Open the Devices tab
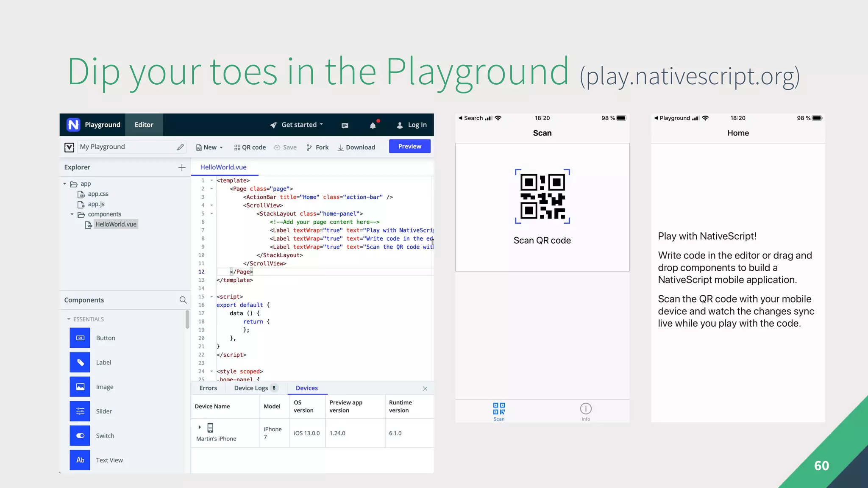 [x=307, y=388]
